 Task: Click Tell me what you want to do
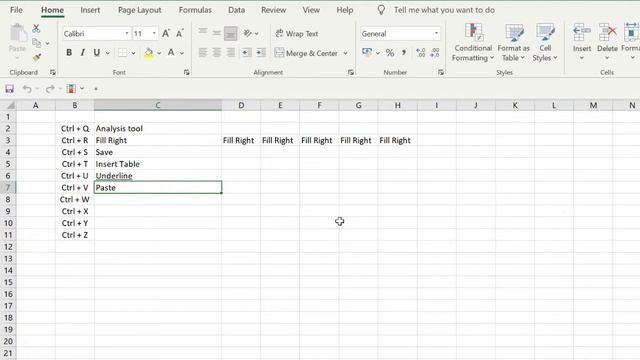tap(444, 10)
